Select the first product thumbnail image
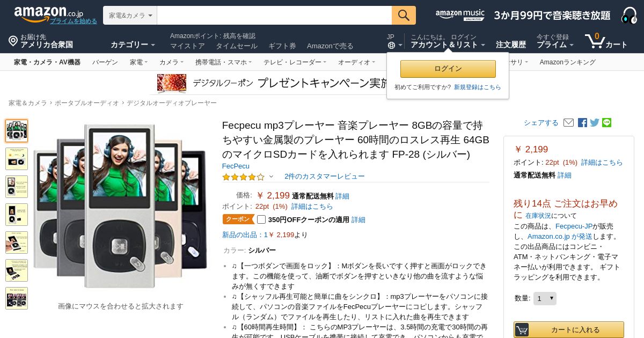Viewport: 644px width, 338px height. 17,131
